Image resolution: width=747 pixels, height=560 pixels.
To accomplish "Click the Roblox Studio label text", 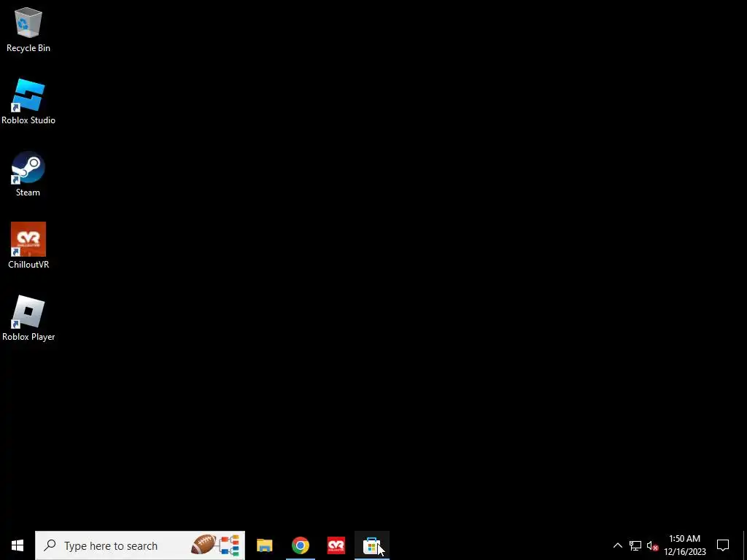I will (28, 120).
